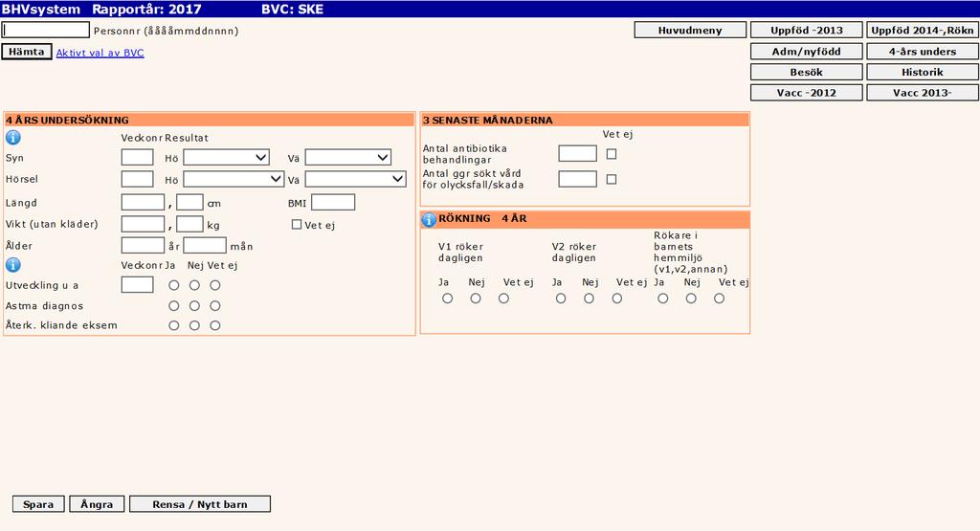980x531 pixels.
Task: Check the Vet ej box for olycksfall/skada
Action: click(612, 179)
